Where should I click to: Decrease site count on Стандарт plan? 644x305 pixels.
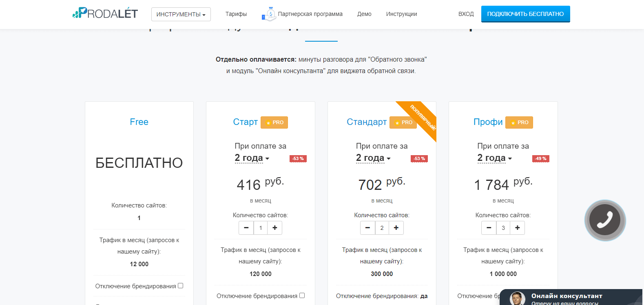click(x=367, y=228)
